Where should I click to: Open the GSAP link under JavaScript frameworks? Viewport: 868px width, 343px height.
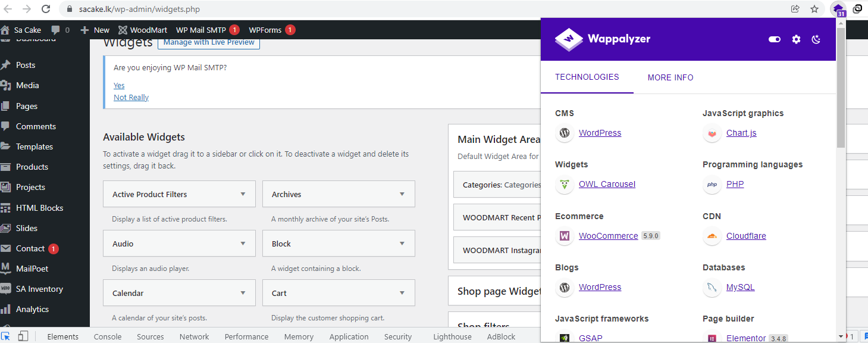click(x=590, y=338)
